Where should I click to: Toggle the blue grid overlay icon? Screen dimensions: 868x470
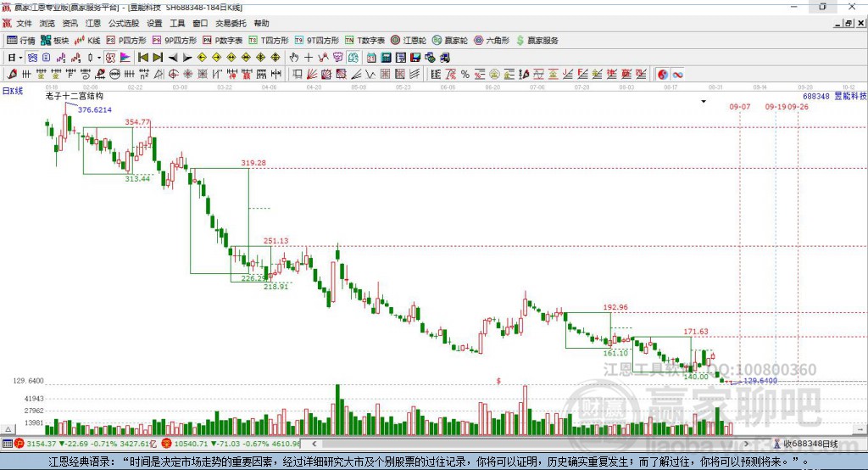click(x=33, y=58)
